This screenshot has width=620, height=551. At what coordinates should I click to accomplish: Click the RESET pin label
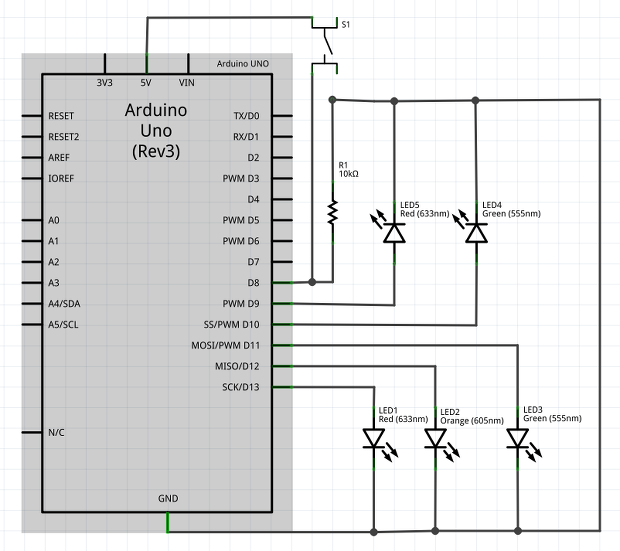click(x=61, y=116)
